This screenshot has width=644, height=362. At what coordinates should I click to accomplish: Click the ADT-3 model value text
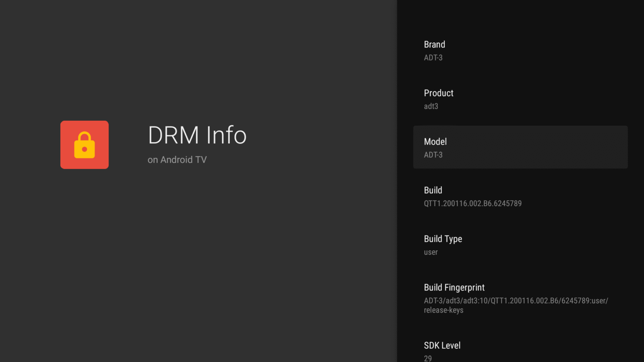(x=433, y=155)
